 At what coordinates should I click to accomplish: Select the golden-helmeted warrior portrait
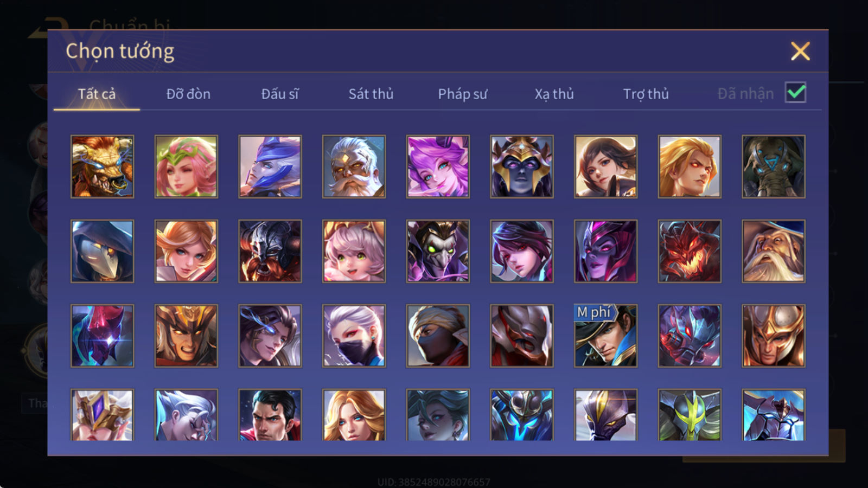tap(774, 336)
